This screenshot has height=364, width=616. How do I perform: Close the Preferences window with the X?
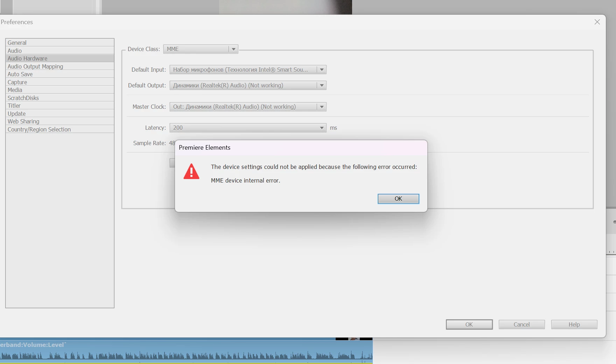point(597,22)
